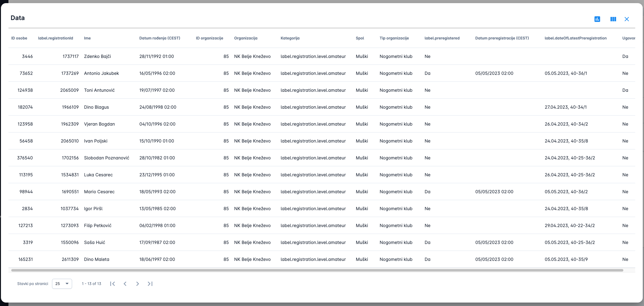Viewport: 644px width, 306px height.
Task: Open the chart view icon
Action: click(597, 19)
